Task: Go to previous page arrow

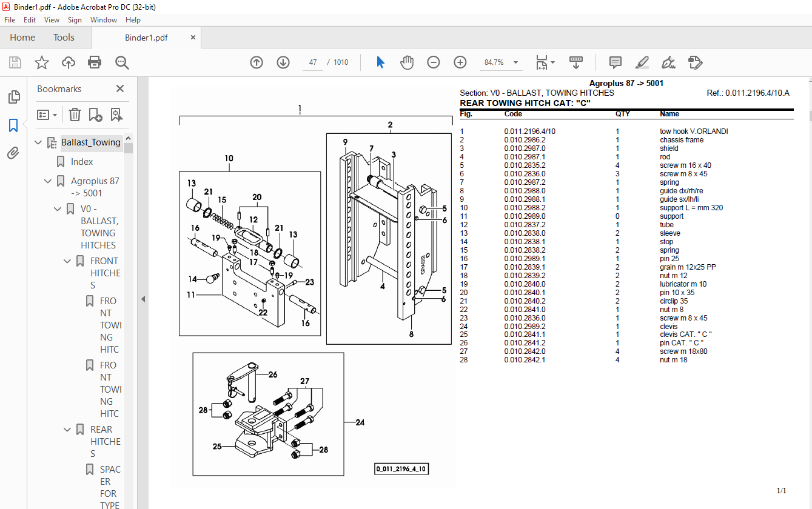Action: click(257, 62)
